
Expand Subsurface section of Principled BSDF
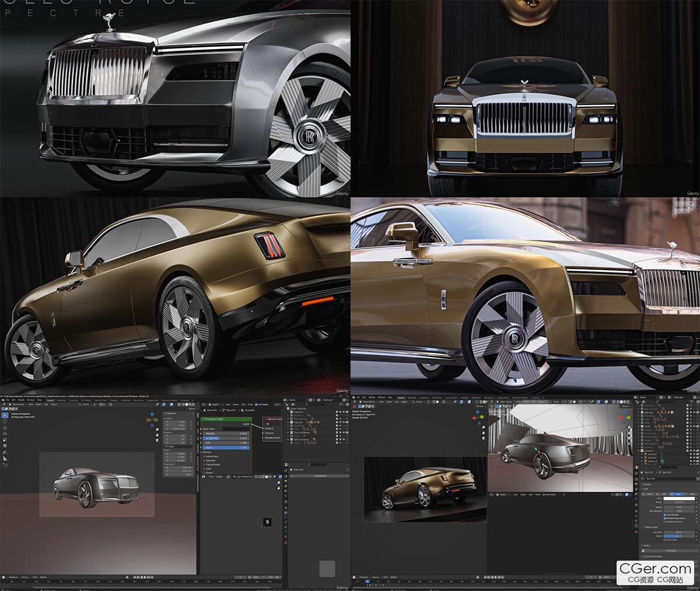click(211, 456)
